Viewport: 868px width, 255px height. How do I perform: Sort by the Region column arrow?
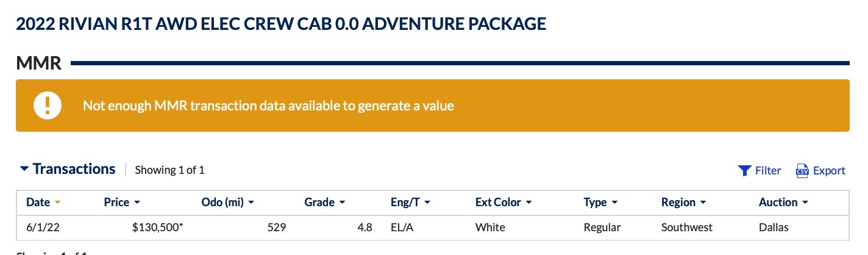click(703, 203)
